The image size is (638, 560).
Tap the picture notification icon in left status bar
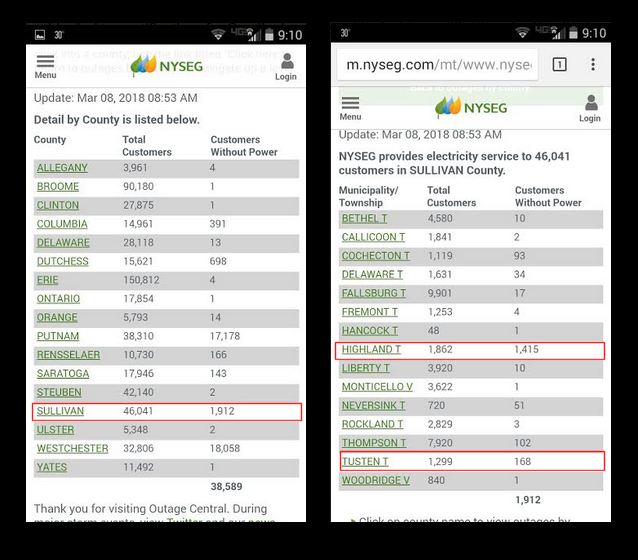[x=40, y=35]
